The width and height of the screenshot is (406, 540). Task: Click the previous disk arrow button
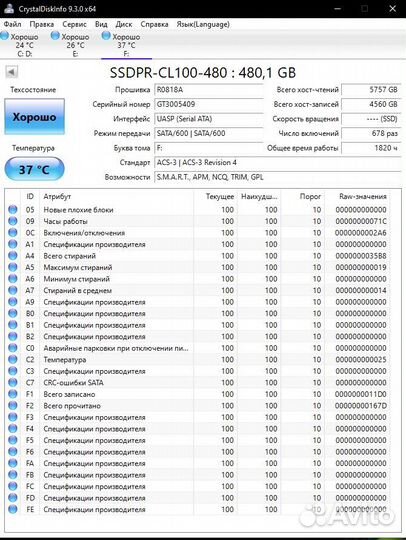pos(12,72)
